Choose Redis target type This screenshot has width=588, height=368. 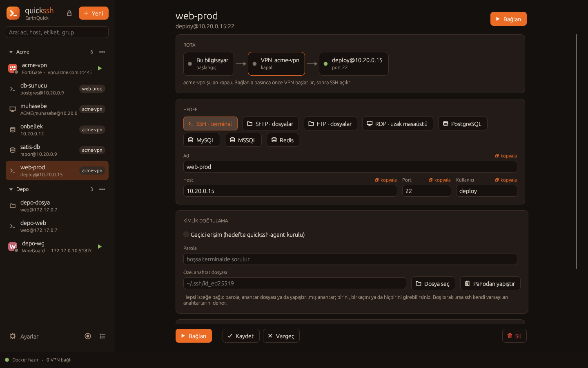click(x=283, y=140)
